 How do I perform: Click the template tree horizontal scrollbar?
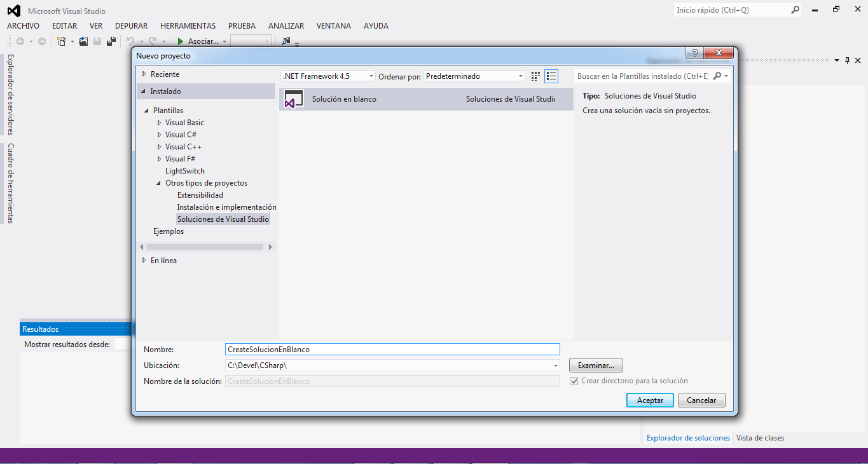click(205, 247)
